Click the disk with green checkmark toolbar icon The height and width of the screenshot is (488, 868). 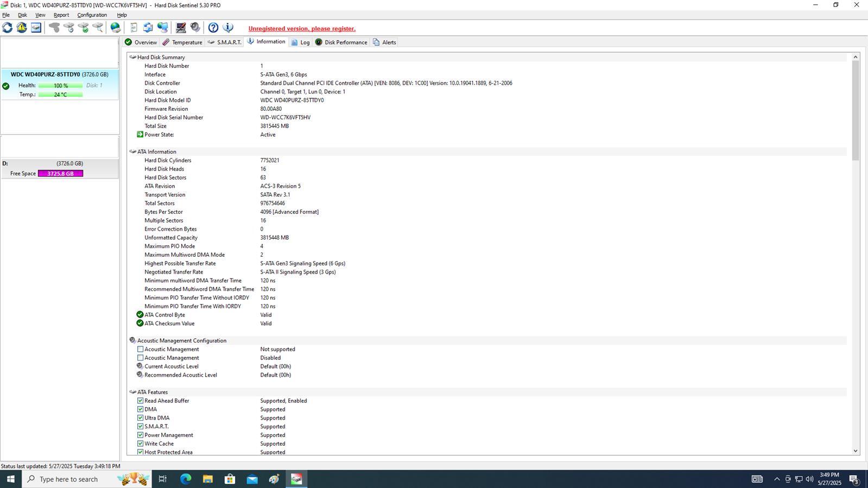point(84,28)
